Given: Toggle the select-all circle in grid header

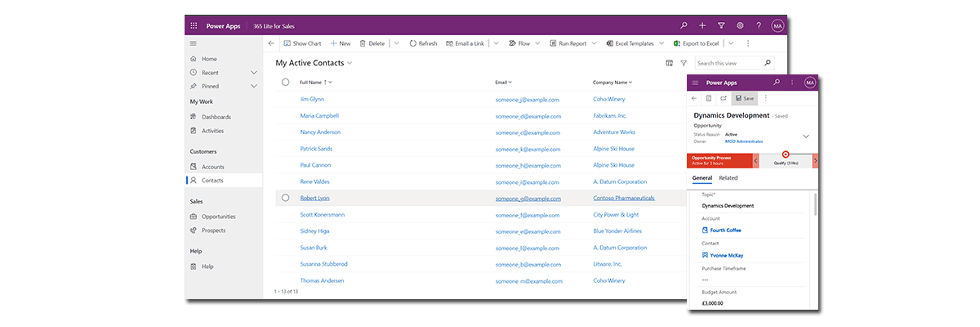Looking at the screenshot, I should coord(285,82).
